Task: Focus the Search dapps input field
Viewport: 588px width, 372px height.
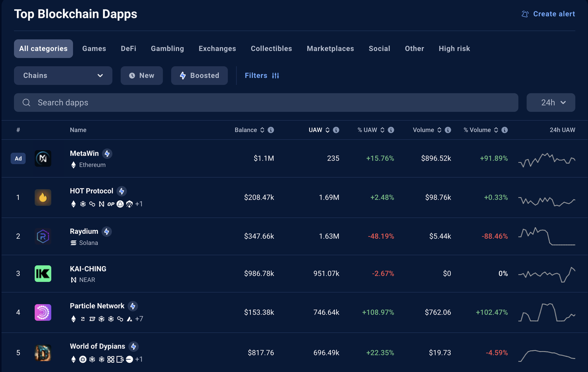Action: (x=266, y=103)
